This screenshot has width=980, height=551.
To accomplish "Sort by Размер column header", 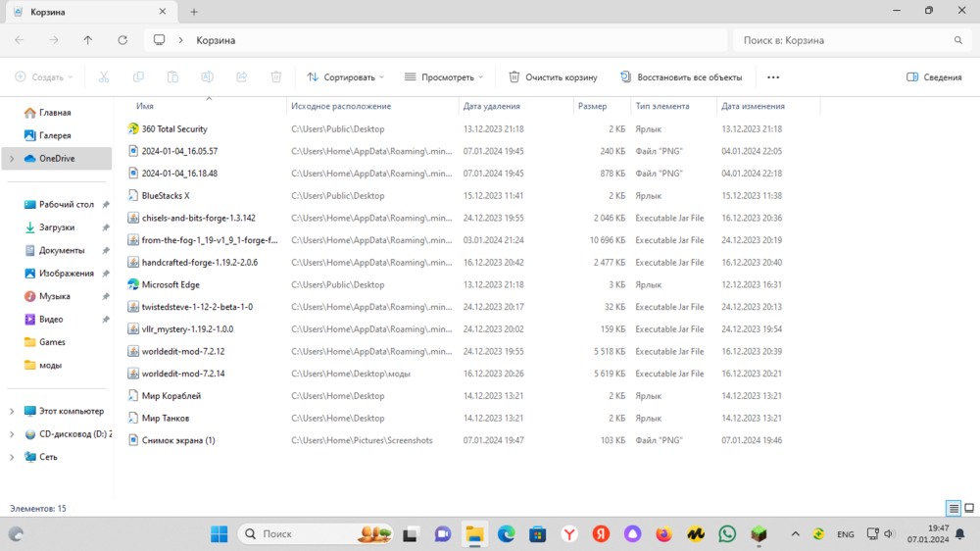I will point(593,106).
